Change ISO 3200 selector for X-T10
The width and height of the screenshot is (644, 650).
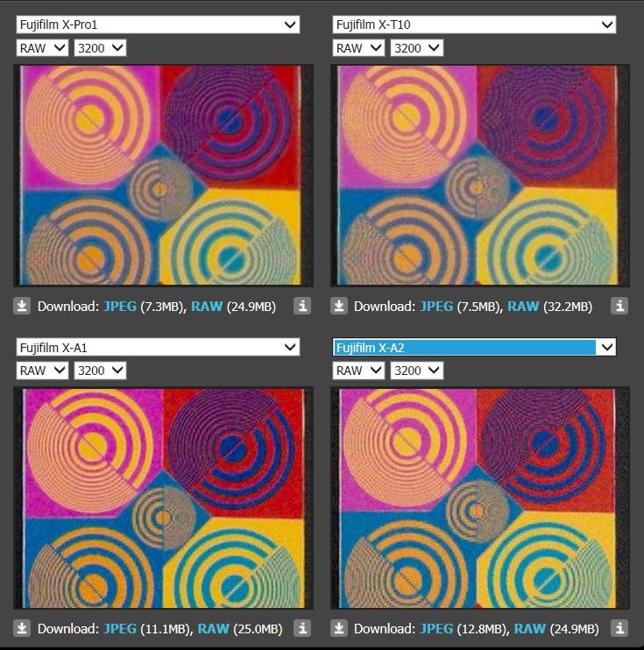(417, 48)
